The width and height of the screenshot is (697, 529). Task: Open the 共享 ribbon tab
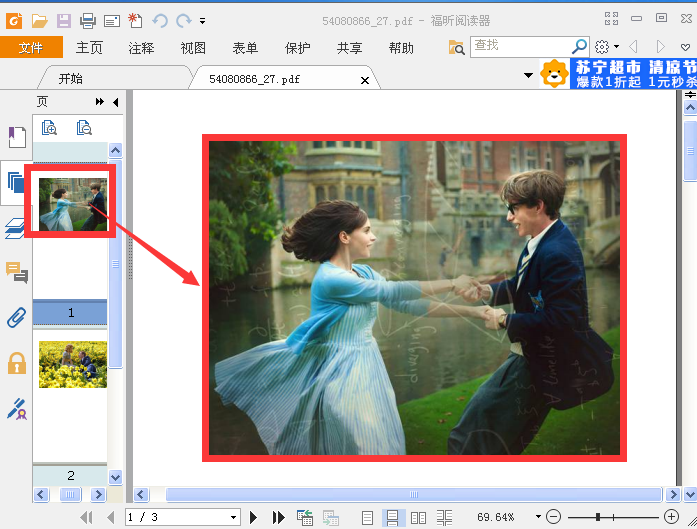click(349, 48)
